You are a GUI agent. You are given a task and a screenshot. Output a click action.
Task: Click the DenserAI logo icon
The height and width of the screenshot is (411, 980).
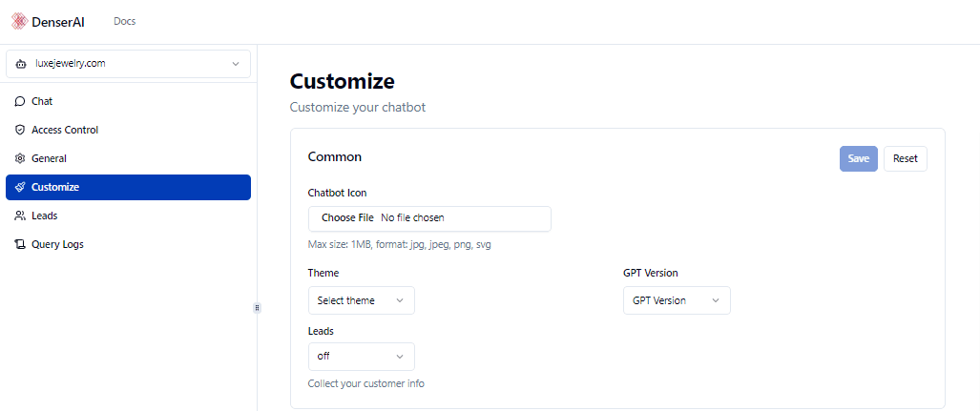pyautogui.click(x=19, y=21)
